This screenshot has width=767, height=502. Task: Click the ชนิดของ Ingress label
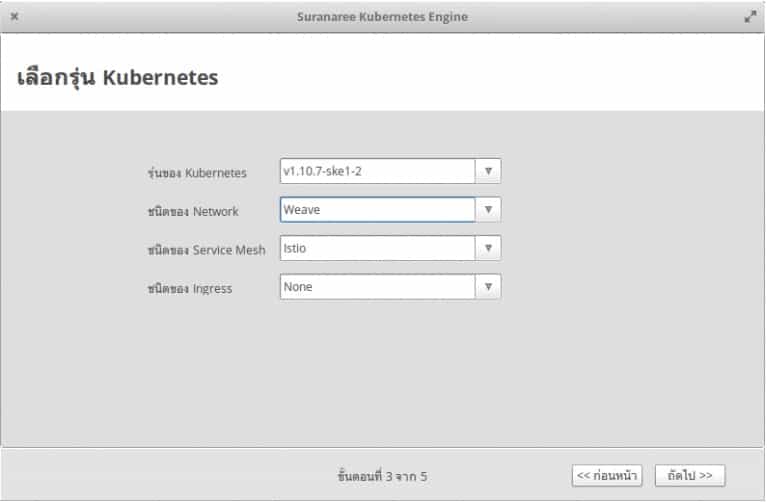190,289
